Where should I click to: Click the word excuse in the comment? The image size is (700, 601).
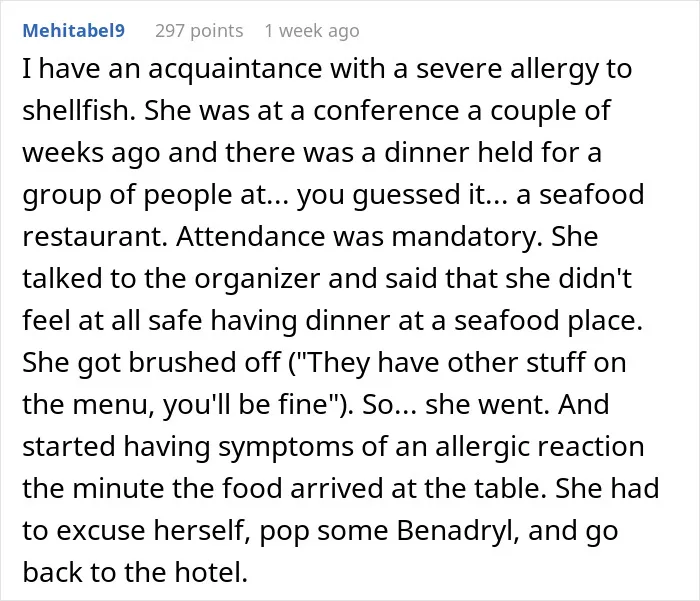101,530
